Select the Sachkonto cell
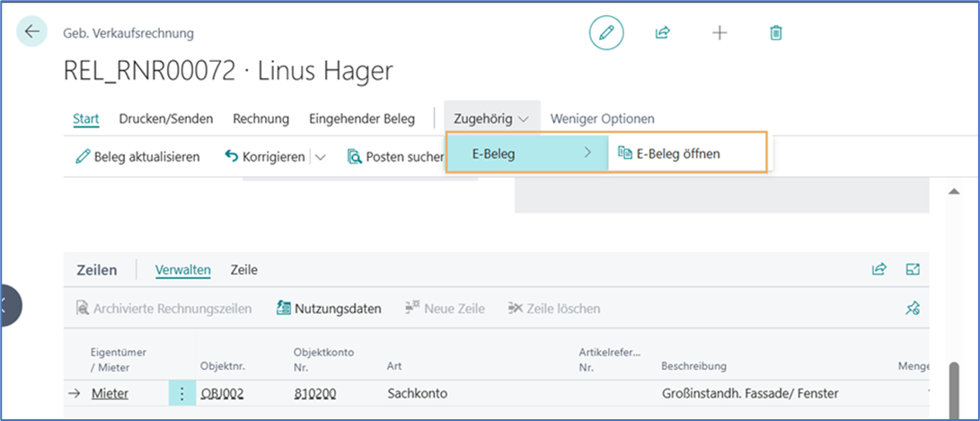This screenshot has height=421, width=980. tap(417, 393)
